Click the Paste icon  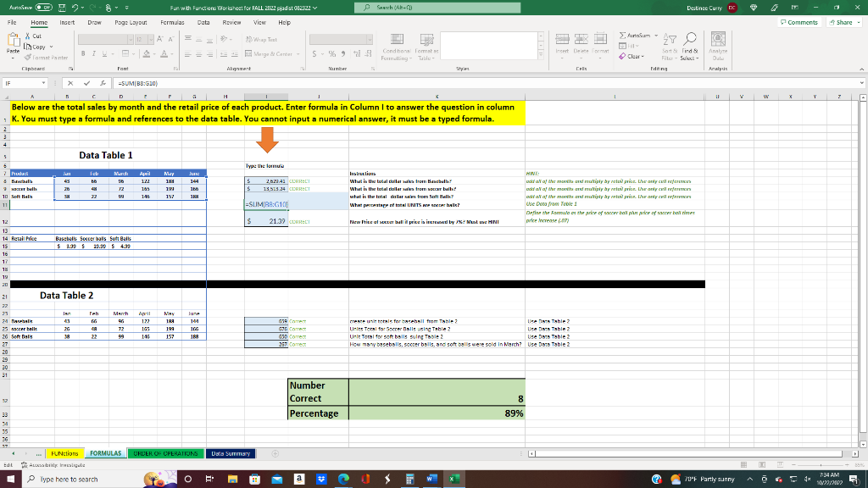tap(13, 41)
